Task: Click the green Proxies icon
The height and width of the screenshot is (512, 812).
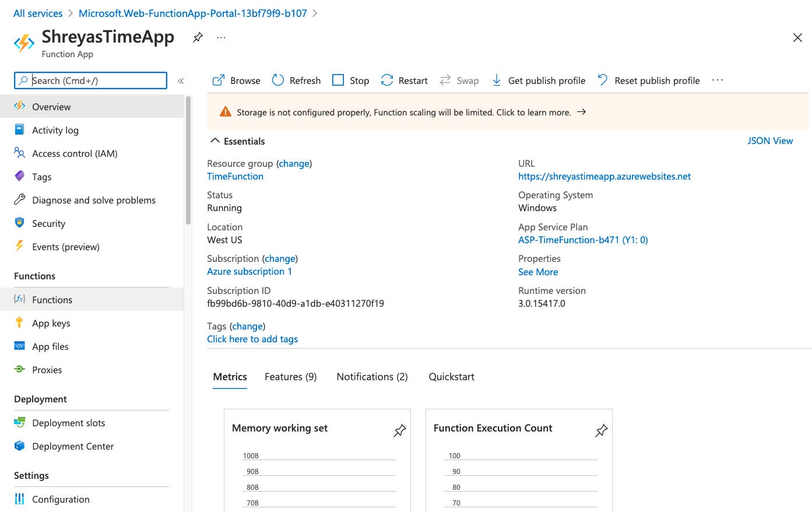Action: [20, 369]
